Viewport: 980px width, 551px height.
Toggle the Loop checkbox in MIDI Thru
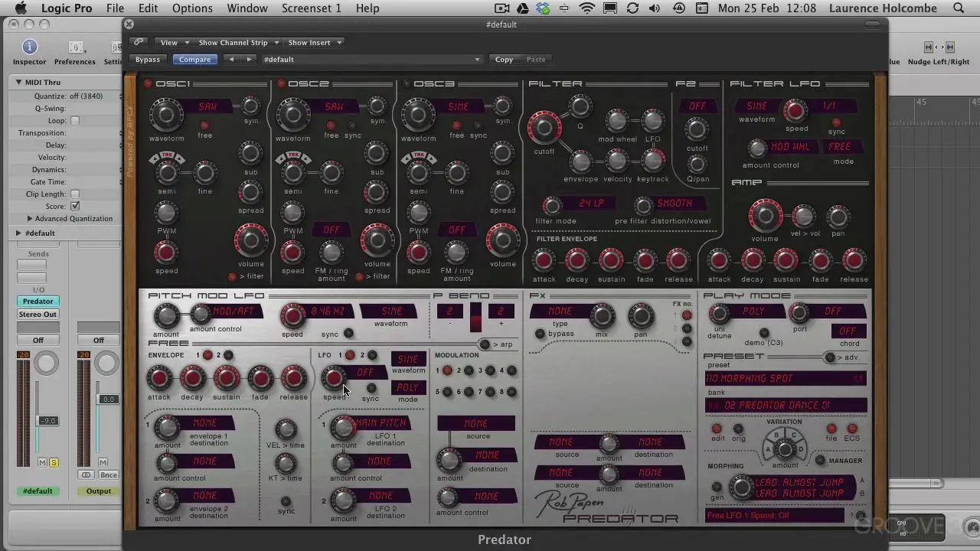75,121
